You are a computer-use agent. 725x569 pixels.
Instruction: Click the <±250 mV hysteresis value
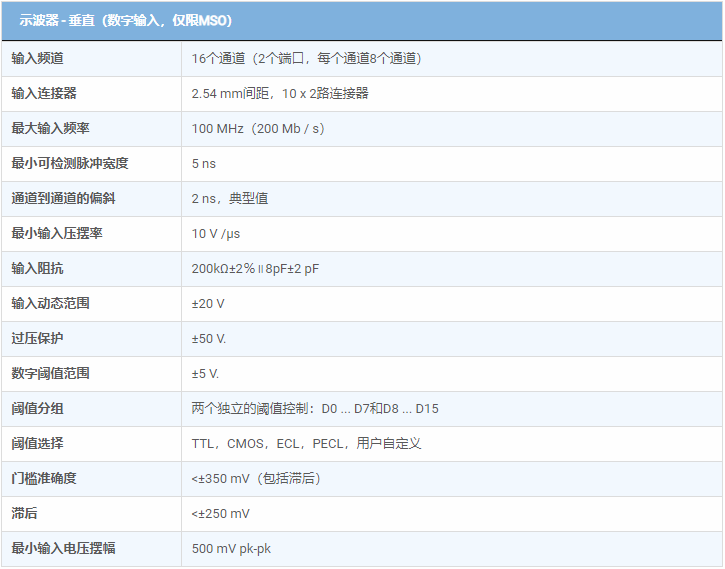[x=221, y=513]
